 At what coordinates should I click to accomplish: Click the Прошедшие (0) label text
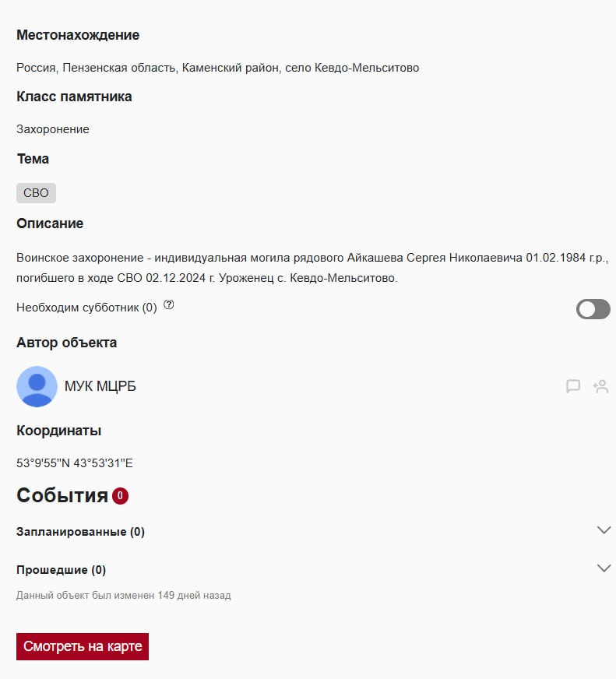click(61, 570)
